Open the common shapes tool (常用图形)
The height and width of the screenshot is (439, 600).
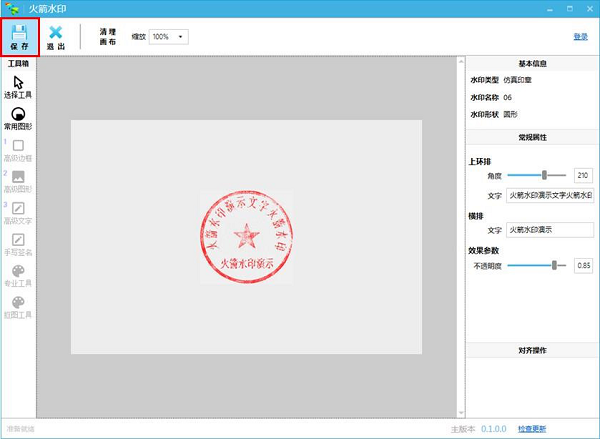click(18, 114)
